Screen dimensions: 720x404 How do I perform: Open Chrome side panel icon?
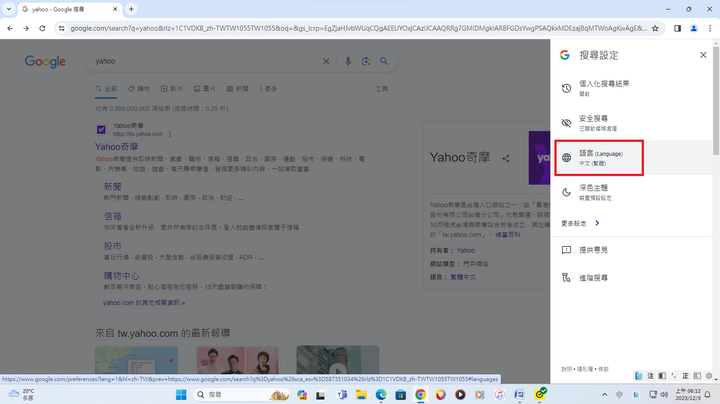point(677,28)
